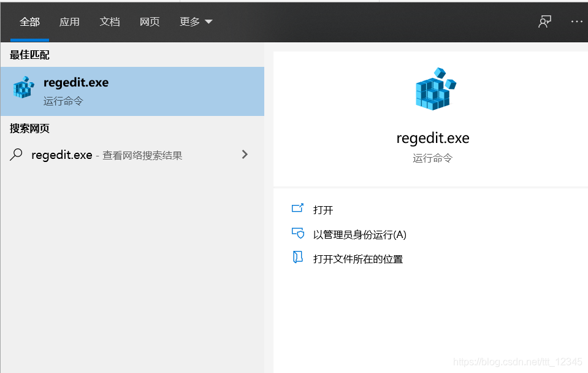Switch to the 网页 tab

(x=150, y=21)
